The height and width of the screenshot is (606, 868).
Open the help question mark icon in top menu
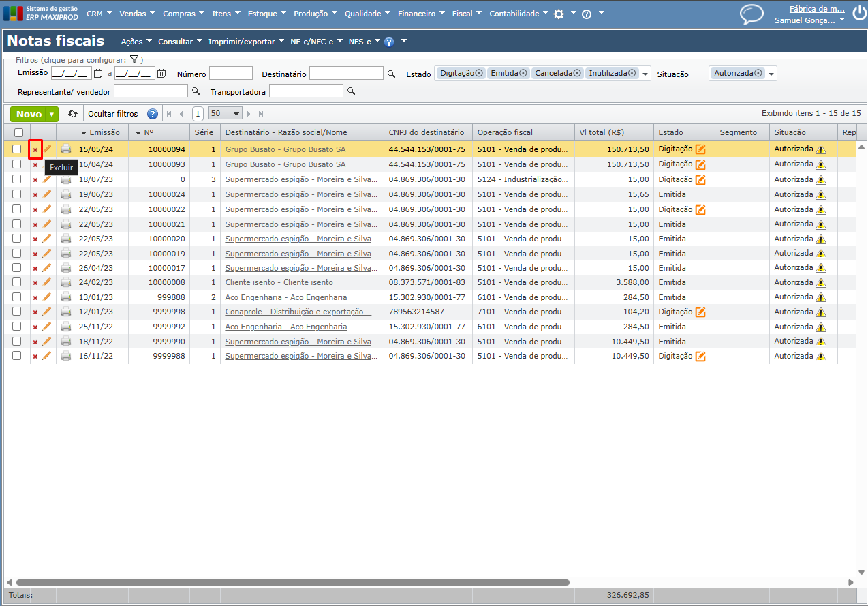586,14
